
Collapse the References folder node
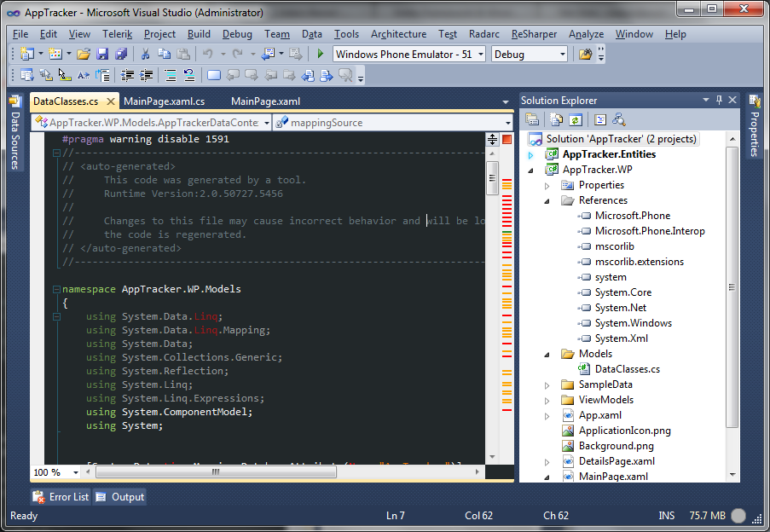point(547,201)
